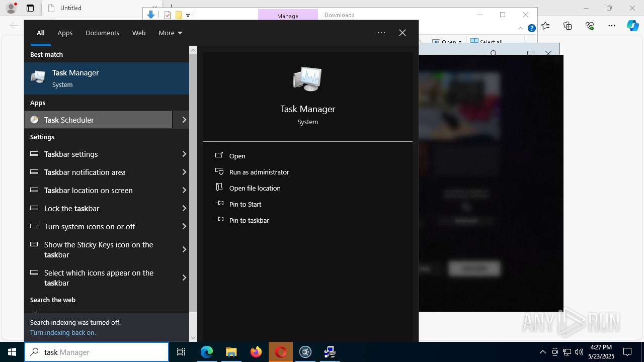
Task: Open Taskbar settings result
Action: click(98, 154)
